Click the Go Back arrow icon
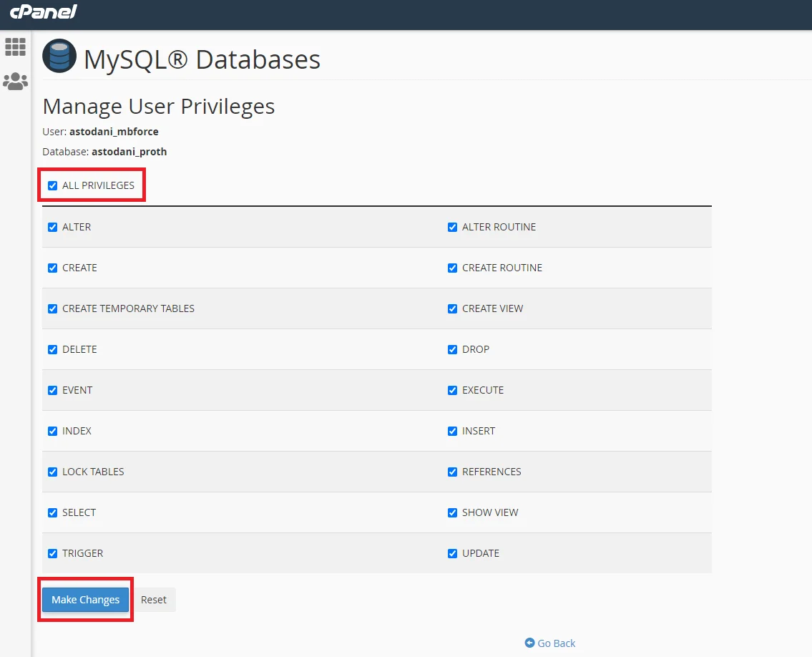Viewport: 812px width, 657px height. 529,643
